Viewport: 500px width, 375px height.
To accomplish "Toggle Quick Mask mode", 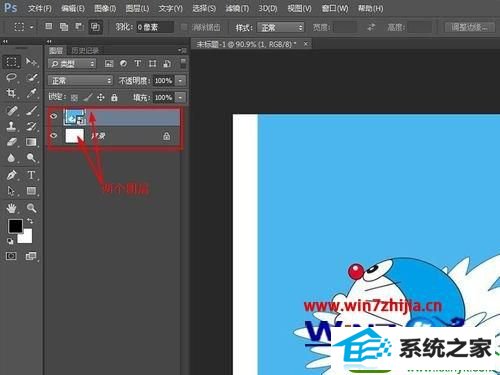I will [11, 256].
